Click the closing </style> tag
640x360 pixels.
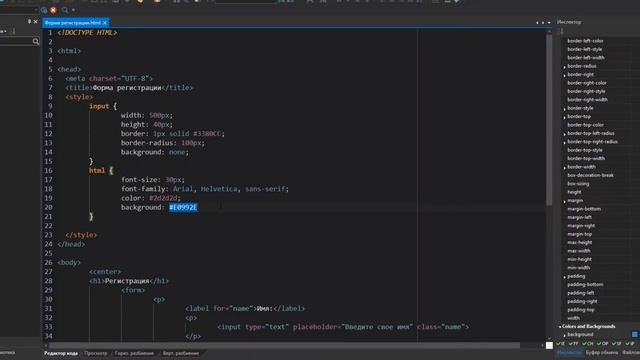coord(81,235)
